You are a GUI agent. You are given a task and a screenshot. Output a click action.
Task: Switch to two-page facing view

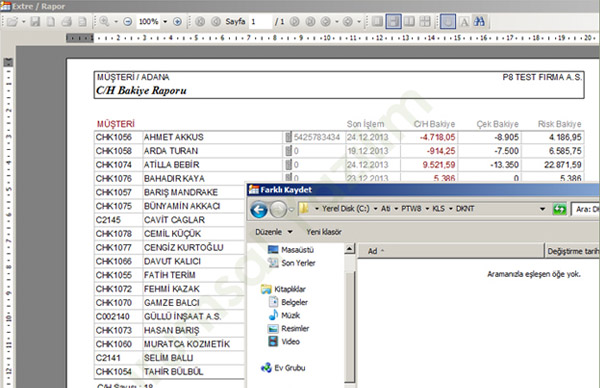409,21
